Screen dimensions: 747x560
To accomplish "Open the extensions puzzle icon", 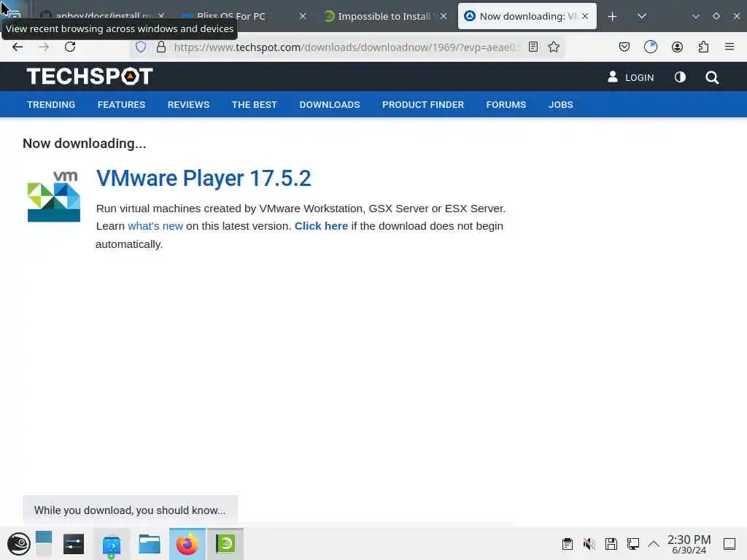I will point(703,47).
